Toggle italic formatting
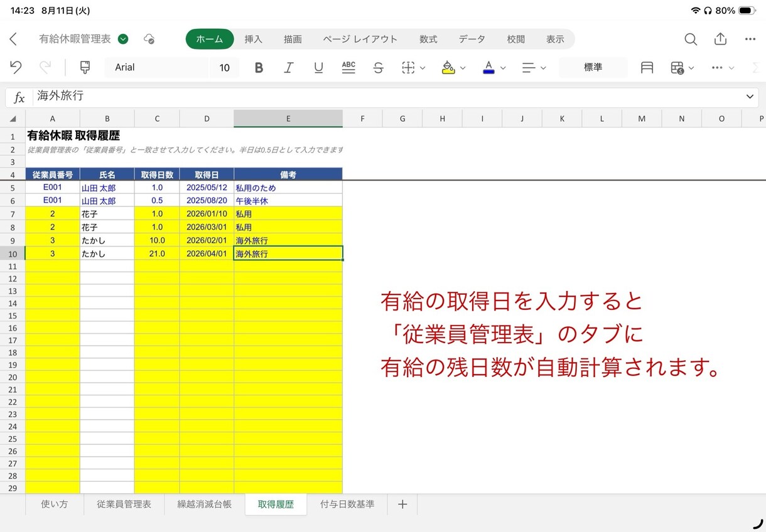 tap(289, 68)
